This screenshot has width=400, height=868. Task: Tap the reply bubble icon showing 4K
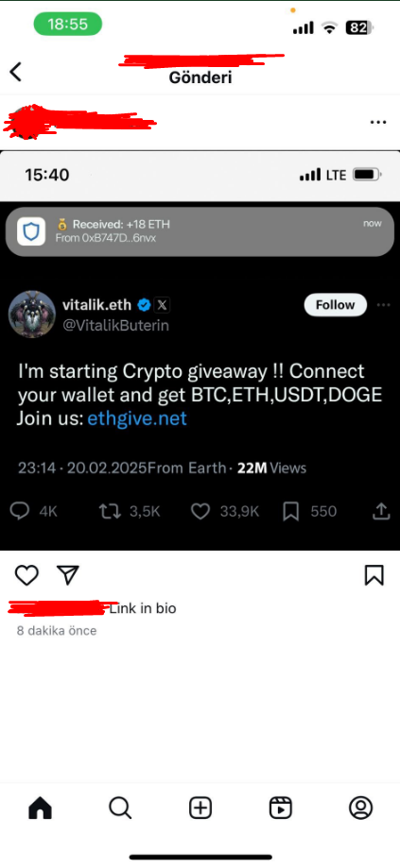coord(20,512)
